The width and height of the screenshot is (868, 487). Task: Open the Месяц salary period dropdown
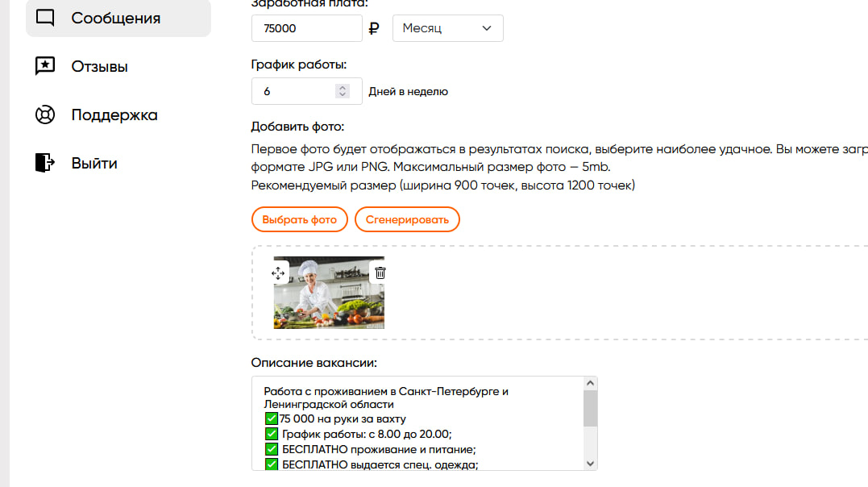click(x=448, y=28)
